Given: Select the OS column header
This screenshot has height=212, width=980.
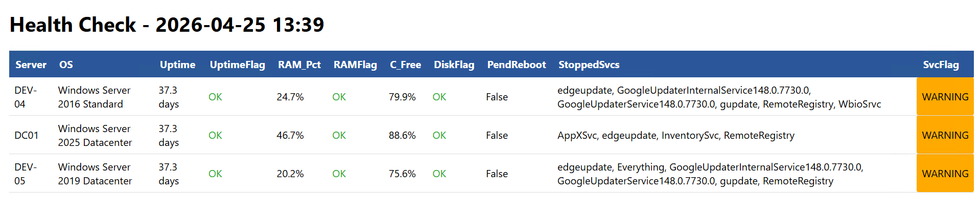Looking at the screenshot, I should 66,65.
